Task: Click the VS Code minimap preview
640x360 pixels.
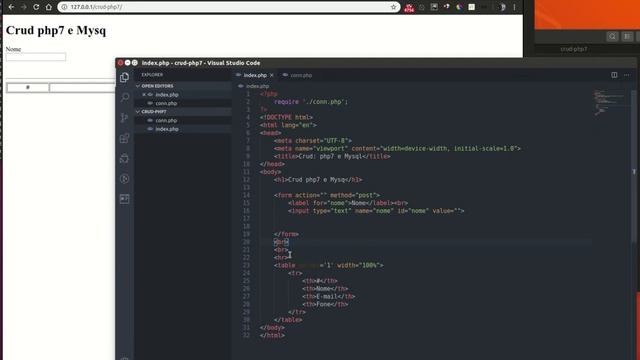Action: click(x=610, y=102)
